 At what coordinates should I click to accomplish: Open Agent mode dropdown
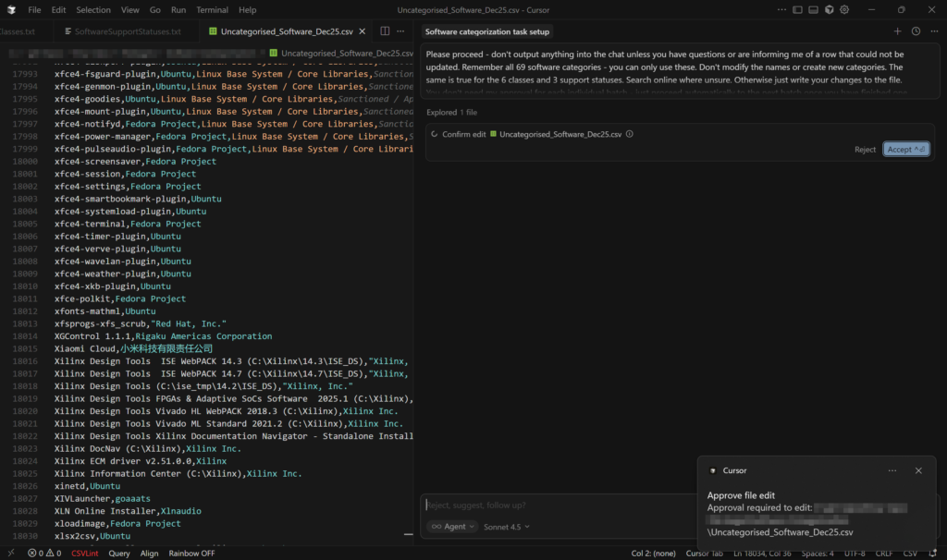pyautogui.click(x=453, y=526)
